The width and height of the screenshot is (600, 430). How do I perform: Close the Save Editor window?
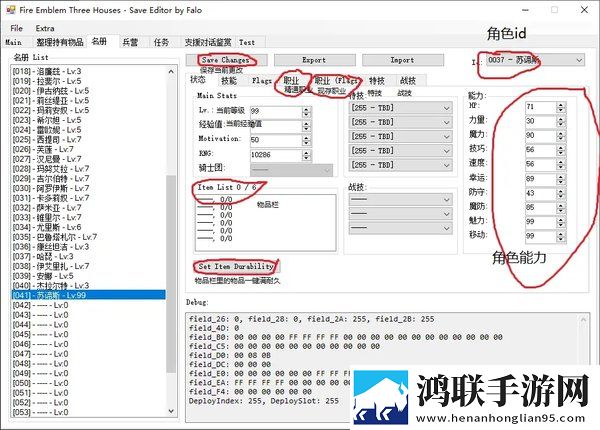584,10
